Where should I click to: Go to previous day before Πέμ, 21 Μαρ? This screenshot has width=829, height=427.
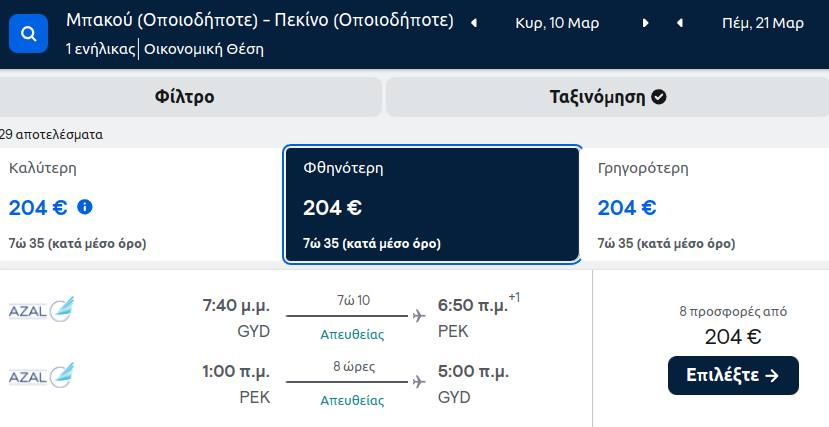680,23
